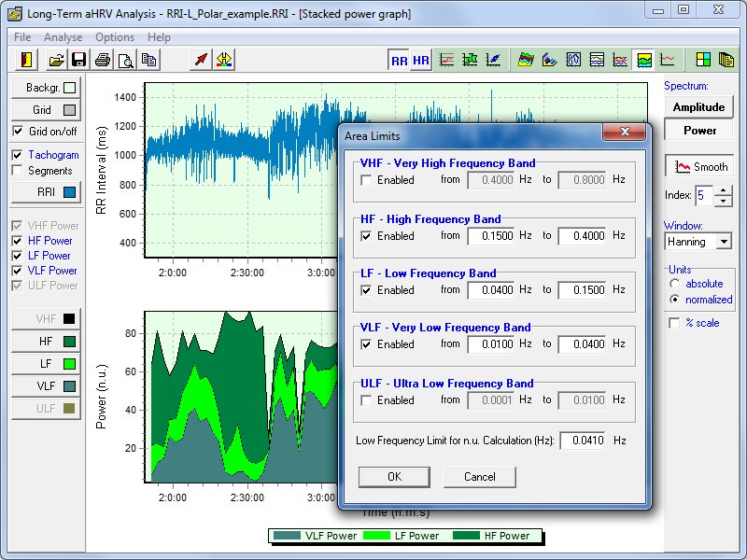This screenshot has height=560, width=747.
Task: Uncheck the Tachogram checkbox
Action: tap(18, 155)
